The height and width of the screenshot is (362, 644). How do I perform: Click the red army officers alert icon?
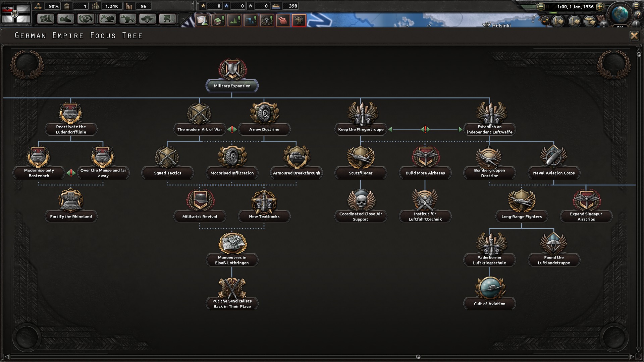[283, 20]
